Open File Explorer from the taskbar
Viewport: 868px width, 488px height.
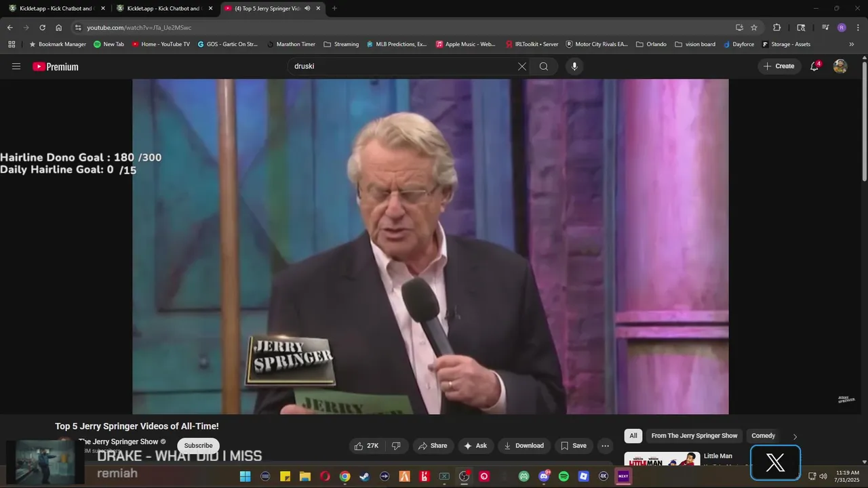[305, 476]
